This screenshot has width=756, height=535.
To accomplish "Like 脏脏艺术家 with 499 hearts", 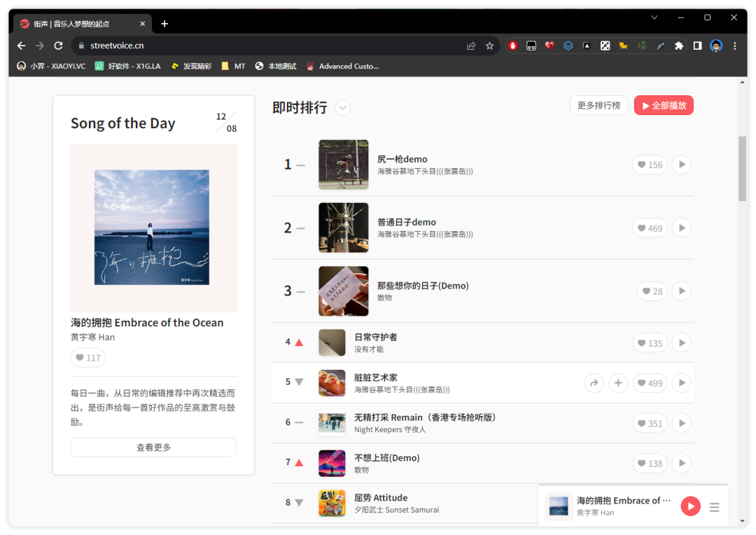I will [650, 383].
